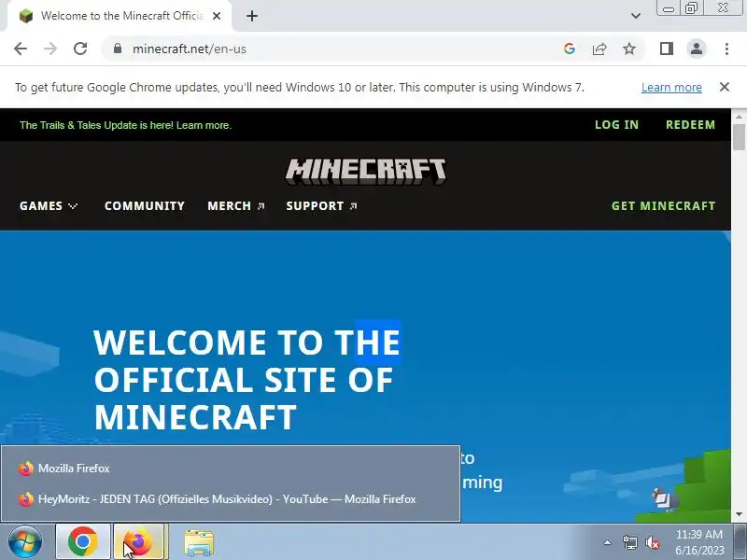Viewport: 747px width, 560px height.
Task: Click GET MINECRAFT
Action: [x=663, y=205]
